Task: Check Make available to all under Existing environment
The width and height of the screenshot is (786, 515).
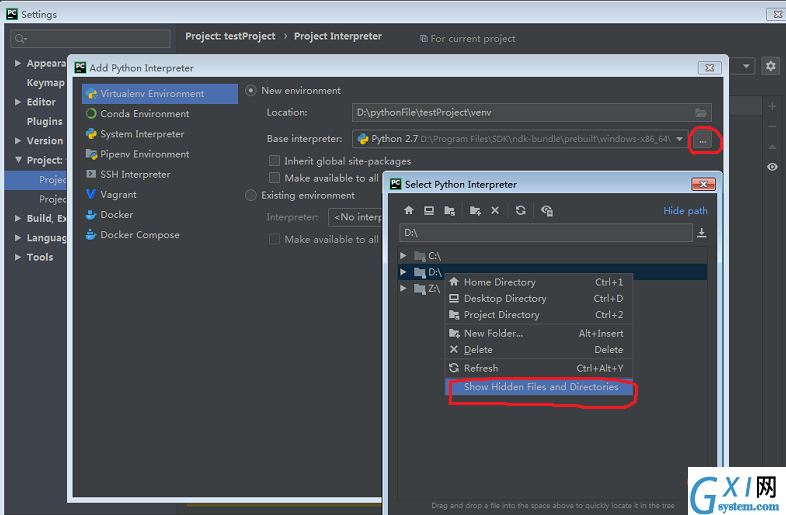Action: click(x=274, y=239)
